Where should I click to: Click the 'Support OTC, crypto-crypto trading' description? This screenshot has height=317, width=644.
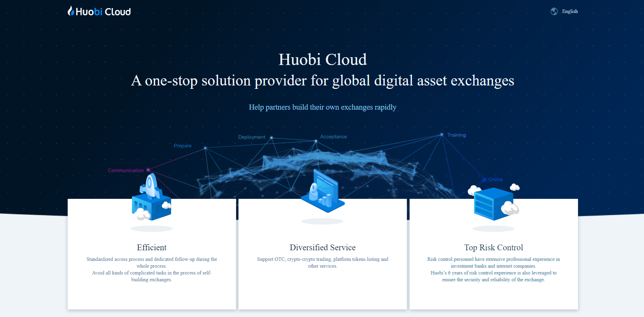coord(323,263)
